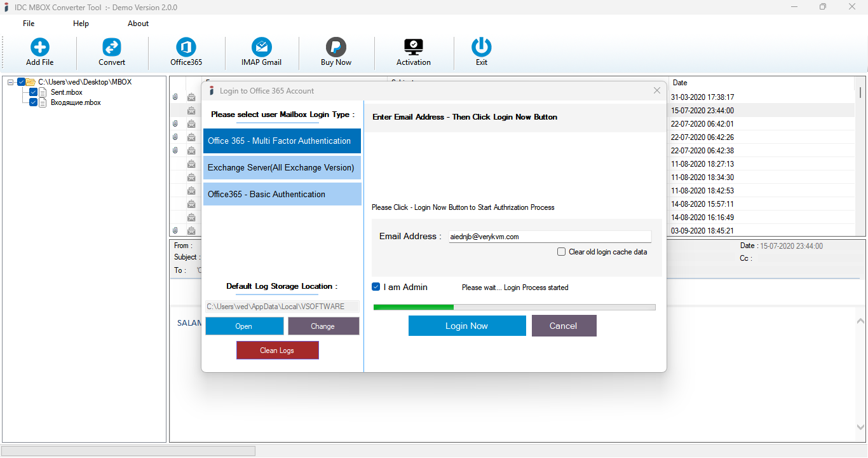Click the IMAP Gmail toolbar icon

pos(261,47)
